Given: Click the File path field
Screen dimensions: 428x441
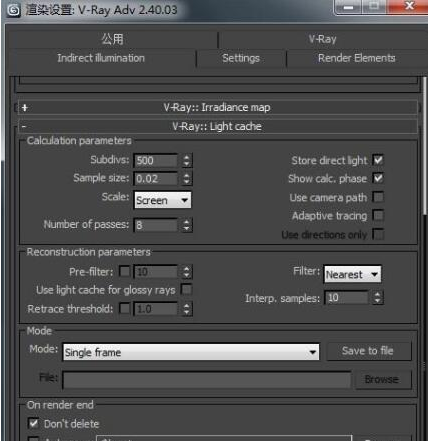Looking at the screenshot, I should 207,380.
